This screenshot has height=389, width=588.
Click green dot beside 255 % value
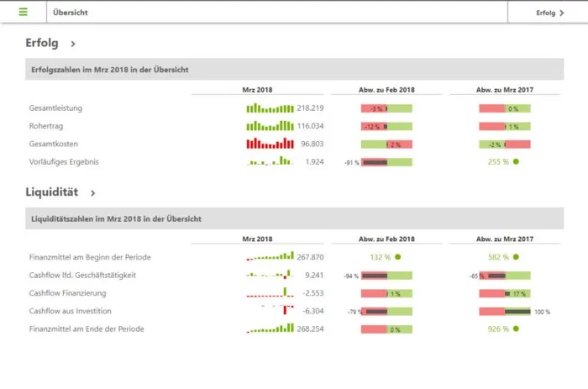coord(516,161)
